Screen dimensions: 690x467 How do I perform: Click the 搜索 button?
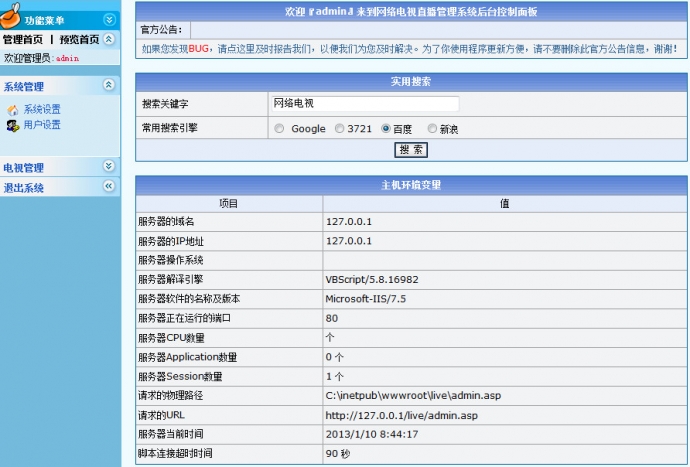click(411, 150)
